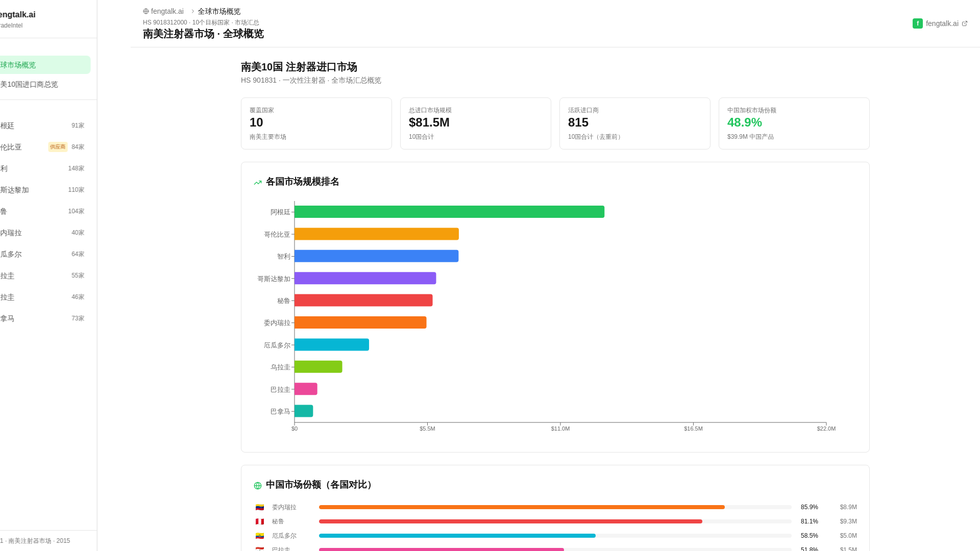Click the 中国加权市场份额 48.9% card
This screenshot has height=551, width=980.
[x=794, y=123]
